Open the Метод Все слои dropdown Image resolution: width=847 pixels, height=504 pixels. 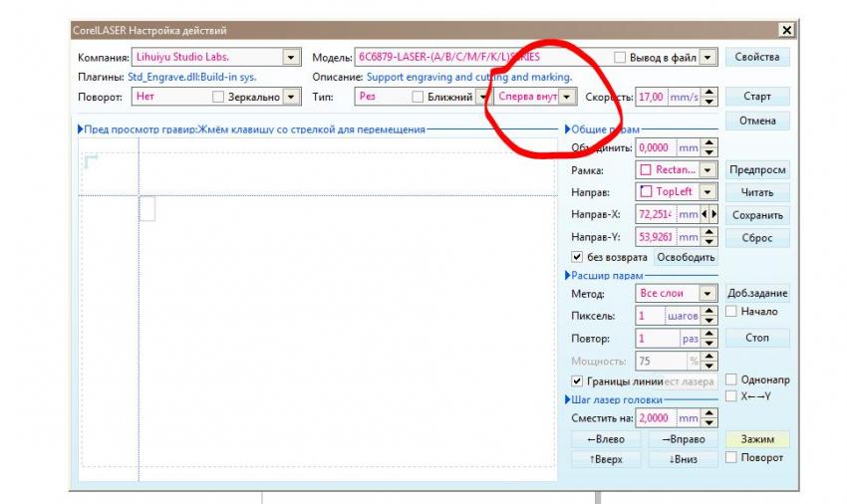[708, 294]
